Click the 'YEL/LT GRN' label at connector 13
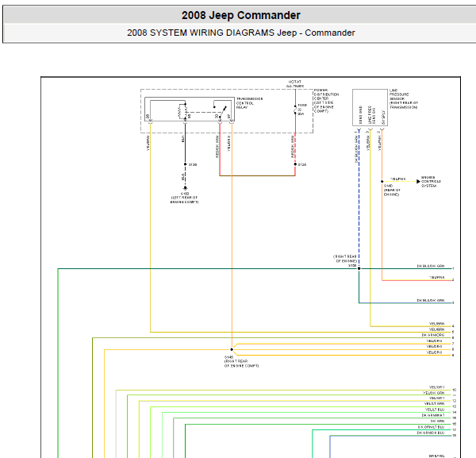 click(x=434, y=404)
